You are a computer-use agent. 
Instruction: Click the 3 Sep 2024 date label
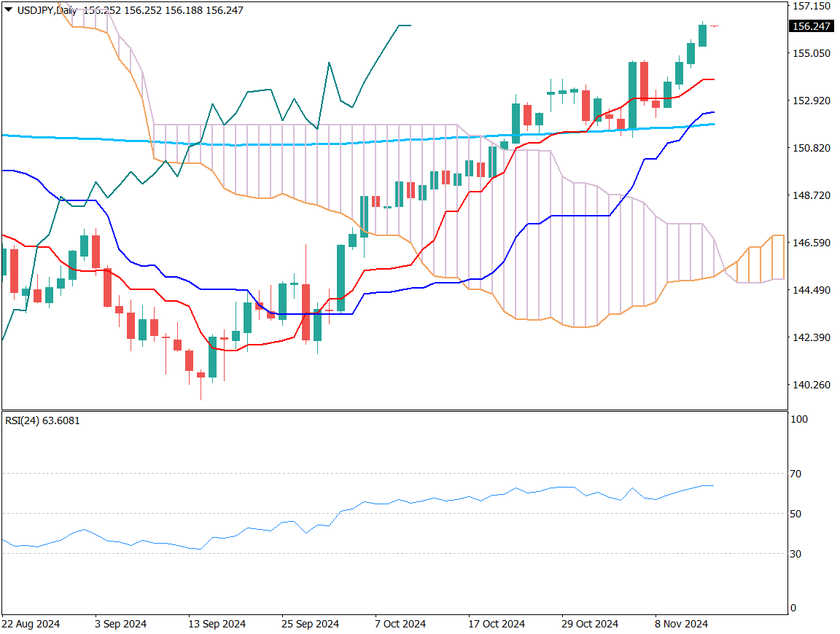point(120,624)
